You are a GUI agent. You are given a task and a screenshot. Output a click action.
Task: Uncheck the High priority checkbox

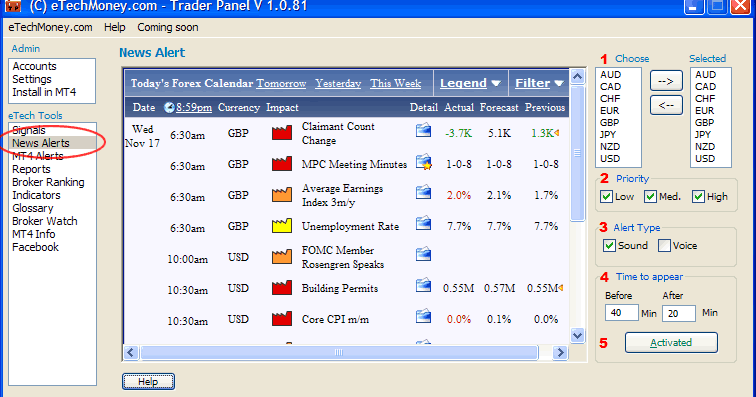coord(698,197)
